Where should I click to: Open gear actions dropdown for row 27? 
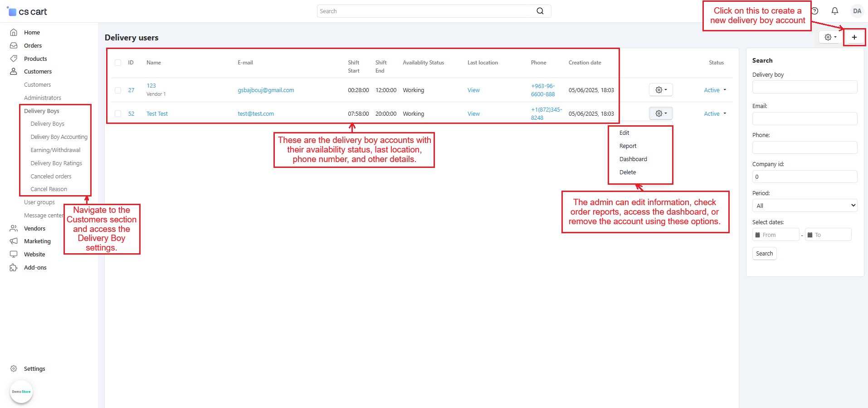(661, 90)
